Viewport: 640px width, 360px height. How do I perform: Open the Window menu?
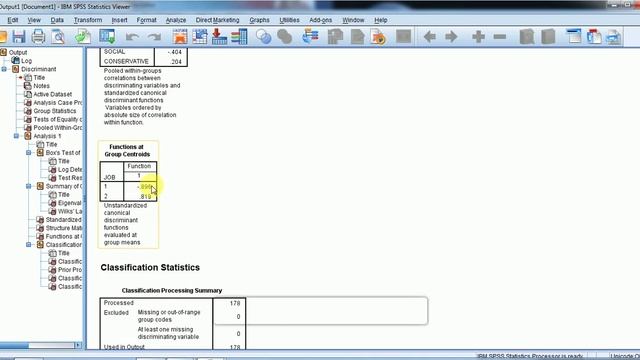[x=353, y=20]
